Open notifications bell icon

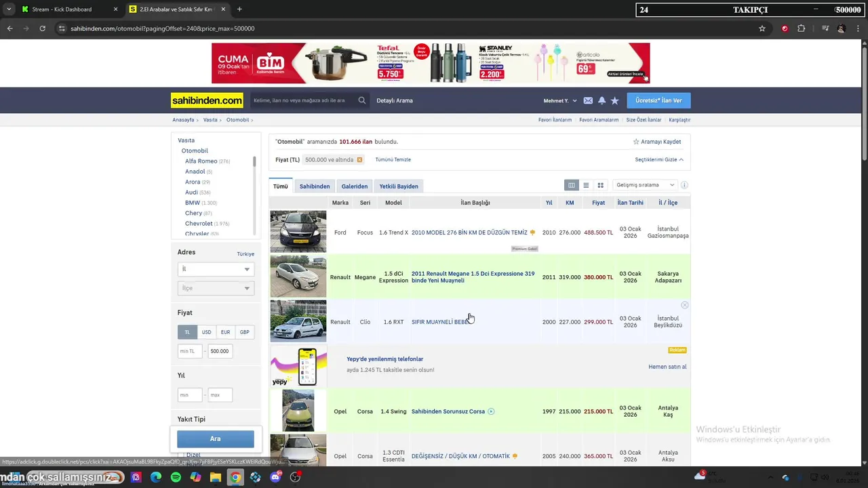(601, 100)
